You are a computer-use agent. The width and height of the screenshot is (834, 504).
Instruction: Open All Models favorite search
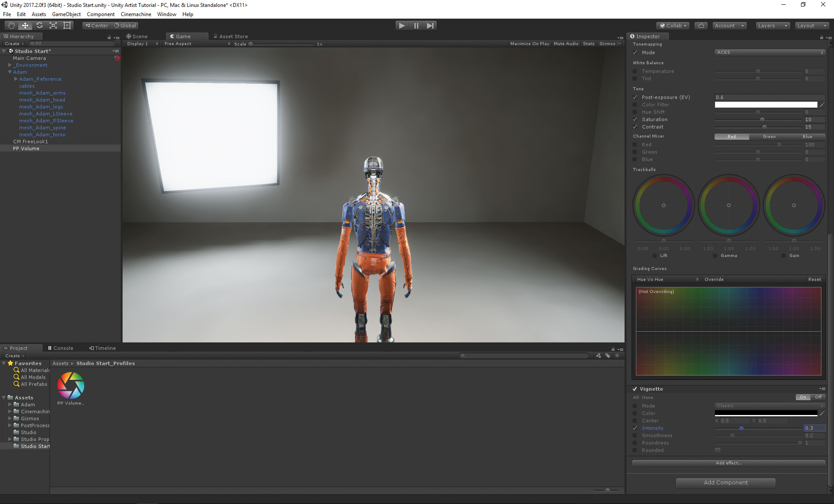30,377
